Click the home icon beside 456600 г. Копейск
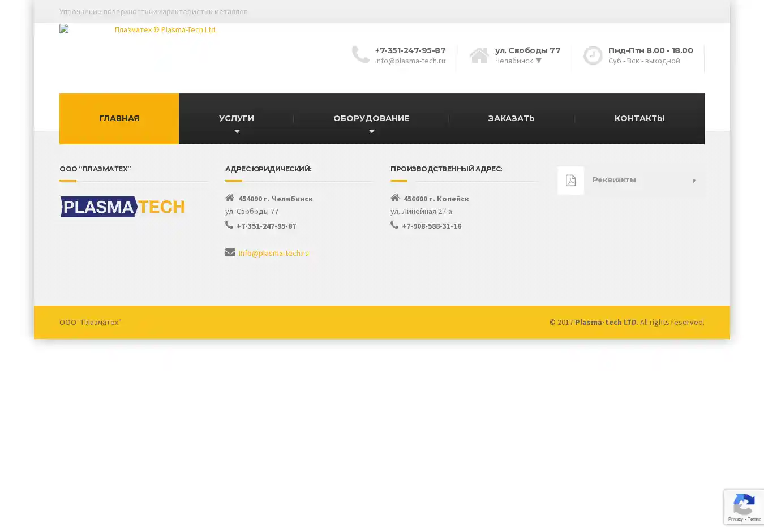 (395, 198)
